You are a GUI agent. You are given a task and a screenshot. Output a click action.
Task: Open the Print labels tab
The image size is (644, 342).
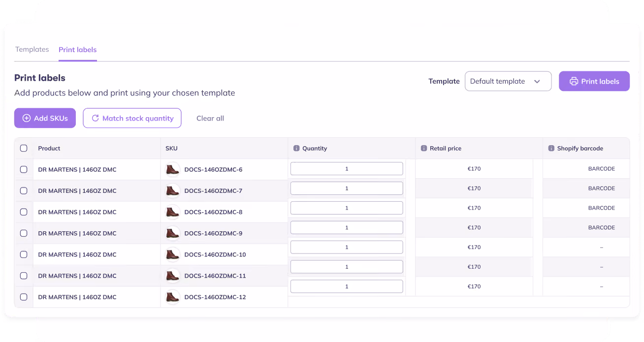point(78,50)
